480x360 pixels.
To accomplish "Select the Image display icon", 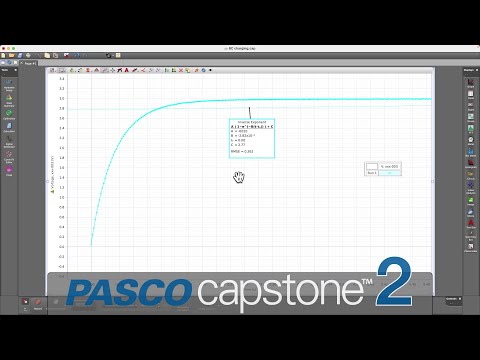I will [471, 201].
